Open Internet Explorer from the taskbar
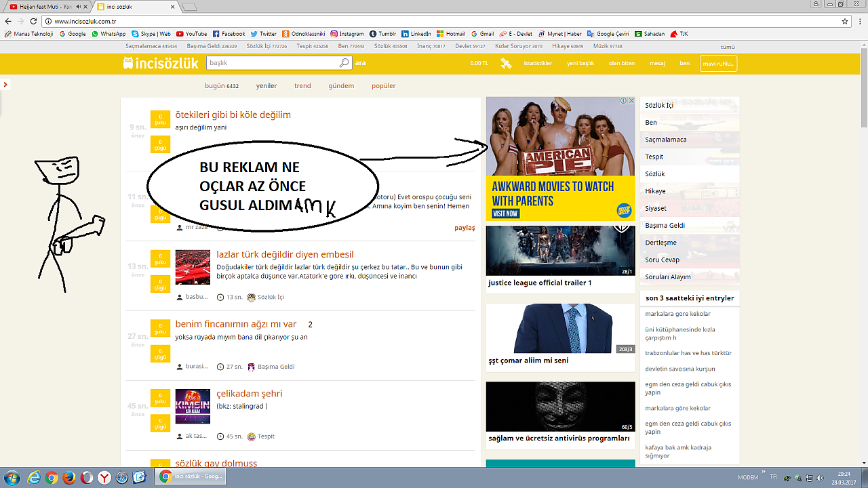This screenshot has width=868, height=488. coord(34,477)
